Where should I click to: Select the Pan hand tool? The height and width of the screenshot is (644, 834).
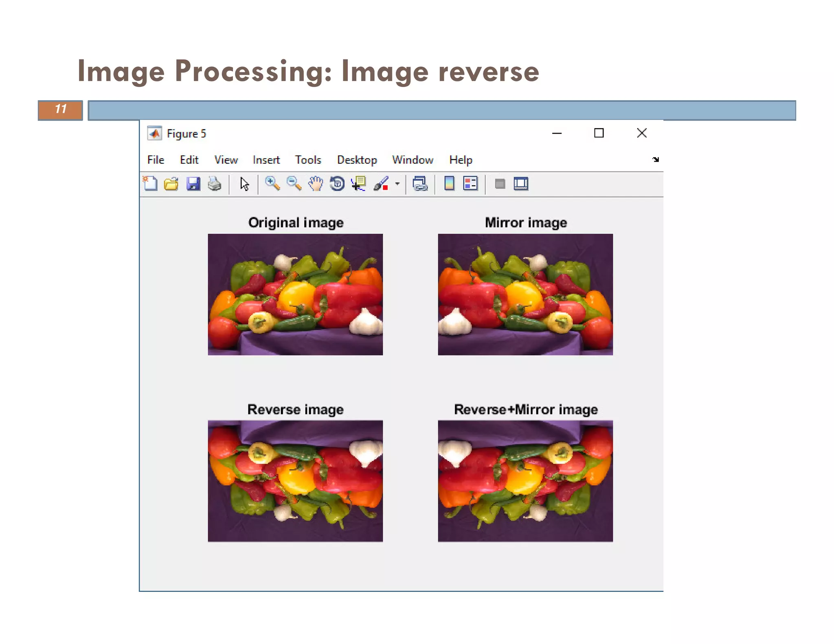coord(315,184)
